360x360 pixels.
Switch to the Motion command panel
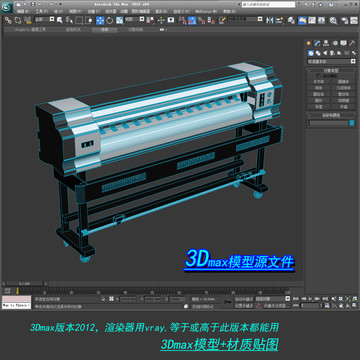pos(335,43)
